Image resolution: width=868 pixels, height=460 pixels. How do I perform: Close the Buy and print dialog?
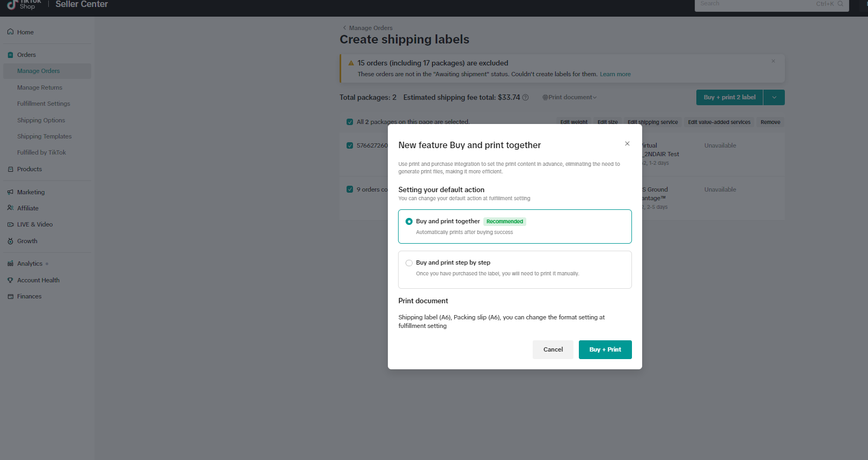[x=627, y=144]
